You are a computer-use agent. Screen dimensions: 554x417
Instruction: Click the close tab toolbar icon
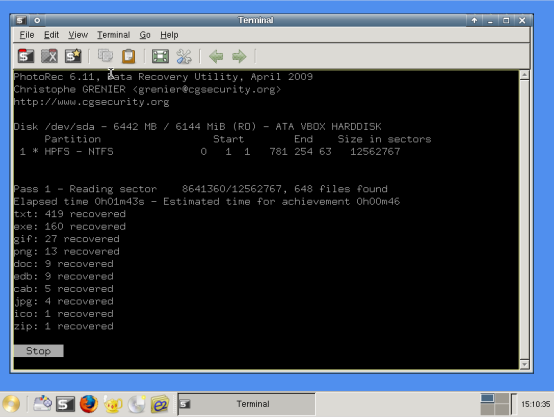(49, 56)
